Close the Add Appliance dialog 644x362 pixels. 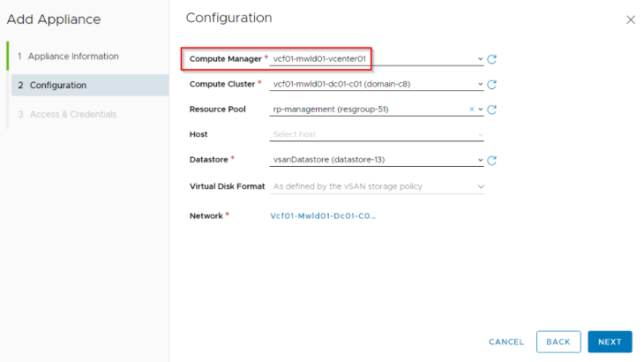631,19
